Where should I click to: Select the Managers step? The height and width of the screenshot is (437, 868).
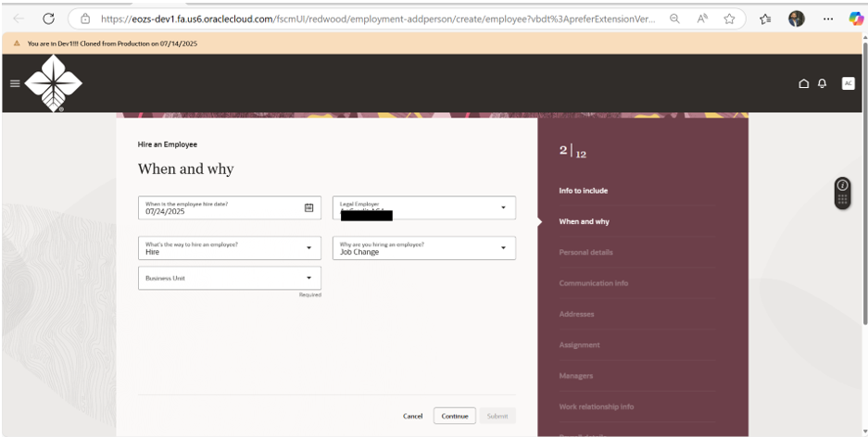(575, 376)
